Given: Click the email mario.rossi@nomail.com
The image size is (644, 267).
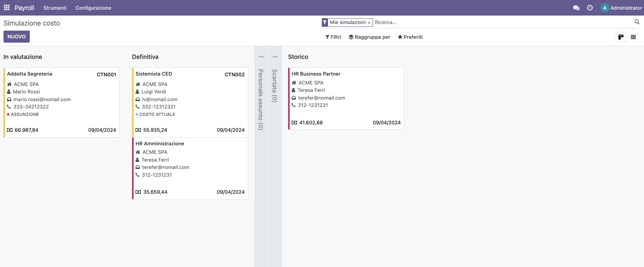Looking at the screenshot, I should (x=42, y=99).
